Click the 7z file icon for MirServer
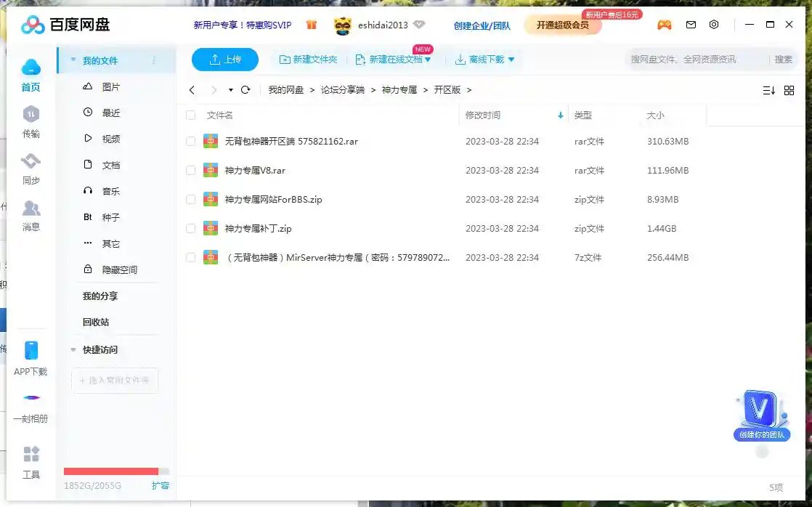Viewport: 812px width, 507px height. tap(210, 257)
